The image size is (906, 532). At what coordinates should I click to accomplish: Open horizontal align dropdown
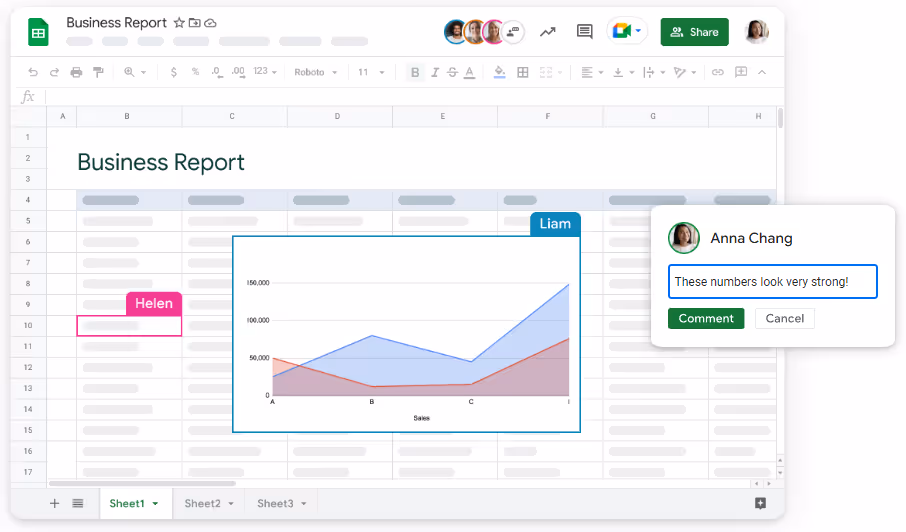(x=592, y=72)
